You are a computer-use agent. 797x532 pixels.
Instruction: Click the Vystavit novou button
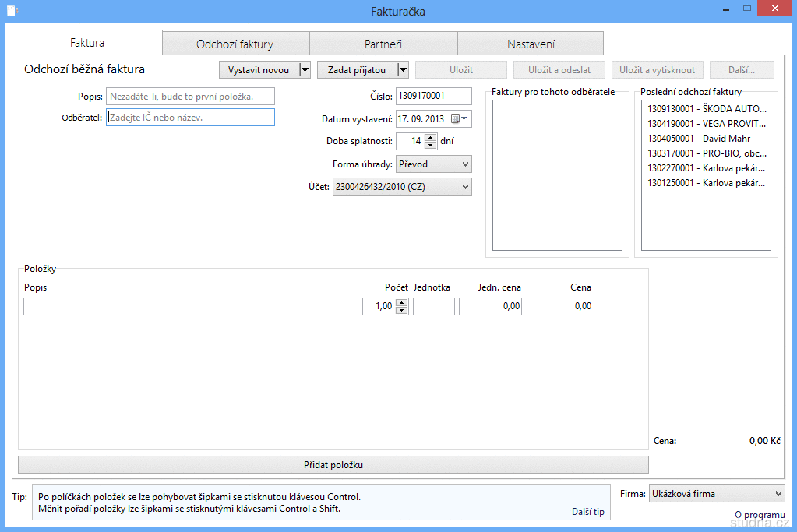[259, 70]
